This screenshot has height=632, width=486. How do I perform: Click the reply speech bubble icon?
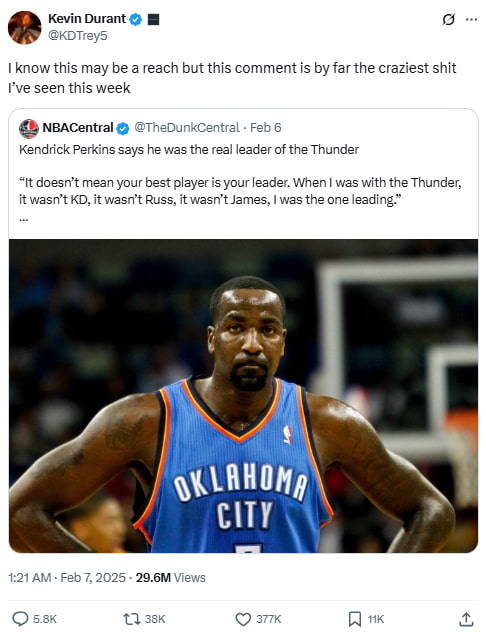[20, 619]
